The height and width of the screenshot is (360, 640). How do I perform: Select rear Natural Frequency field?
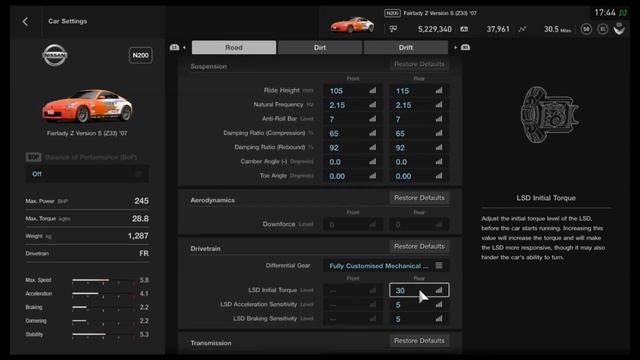419,105
